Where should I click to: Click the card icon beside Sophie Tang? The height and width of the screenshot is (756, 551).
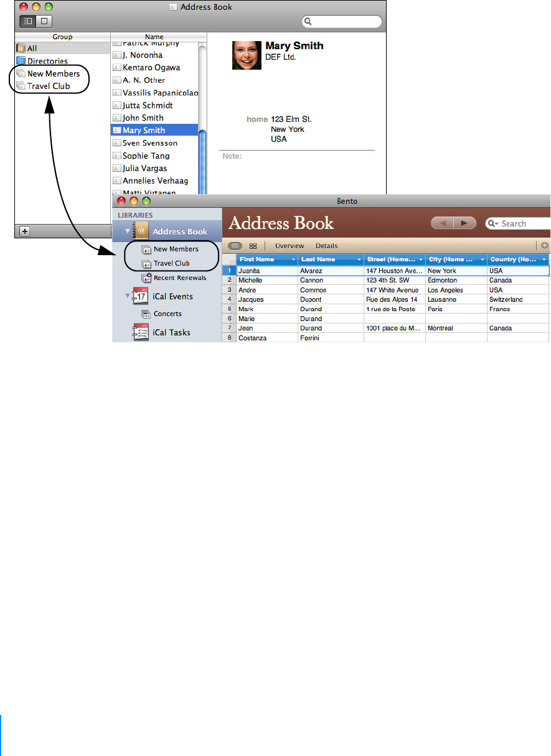(116, 156)
